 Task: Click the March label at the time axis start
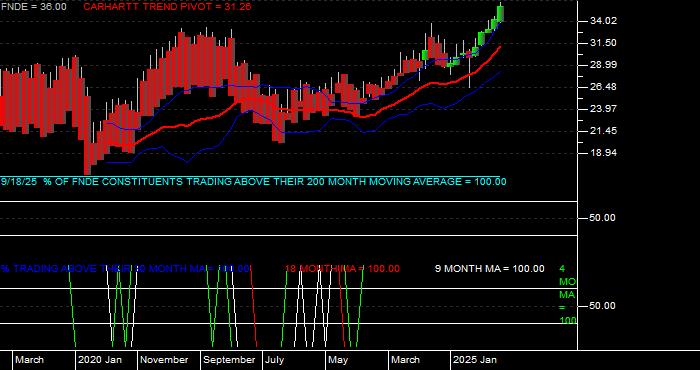pos(29,360)
